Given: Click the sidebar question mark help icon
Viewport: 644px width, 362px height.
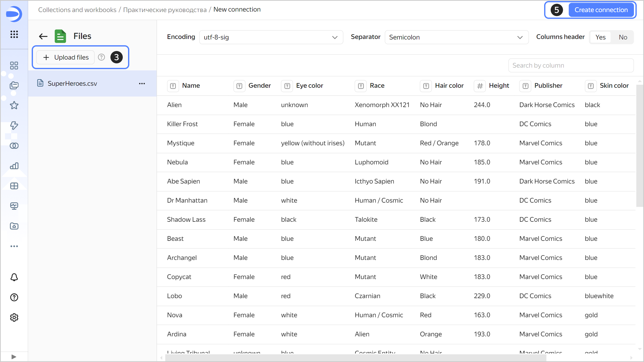Looking at the screenshot, I should pos(14,297).
